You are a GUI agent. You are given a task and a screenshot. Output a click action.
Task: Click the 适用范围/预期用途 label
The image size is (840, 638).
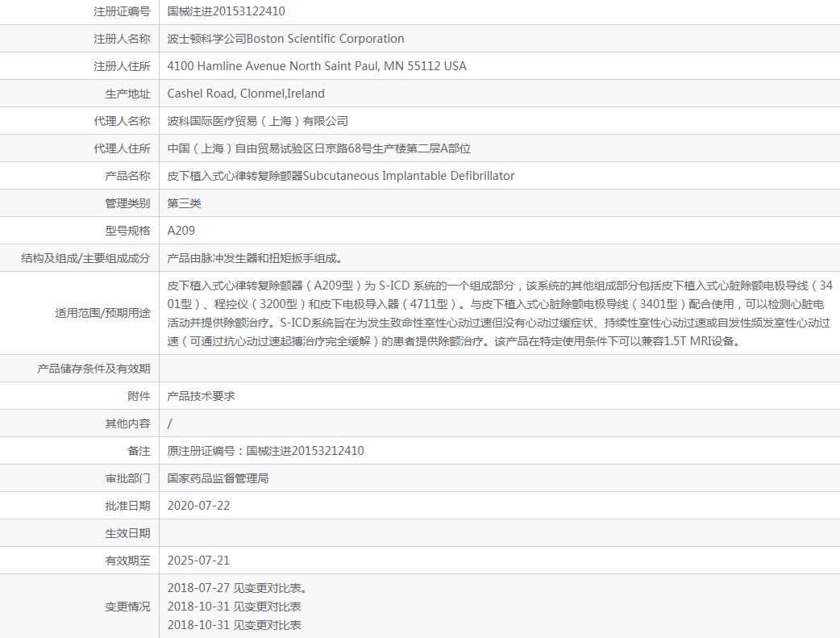103,313
